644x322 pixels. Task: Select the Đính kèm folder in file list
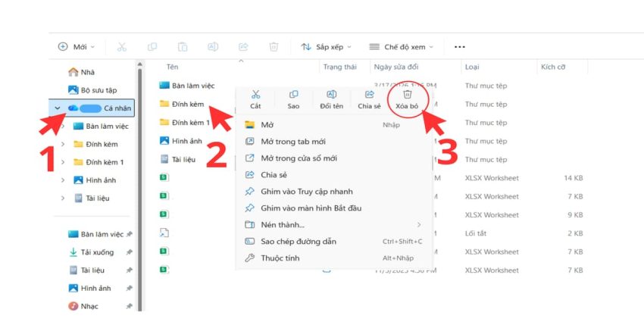point(182,105)
